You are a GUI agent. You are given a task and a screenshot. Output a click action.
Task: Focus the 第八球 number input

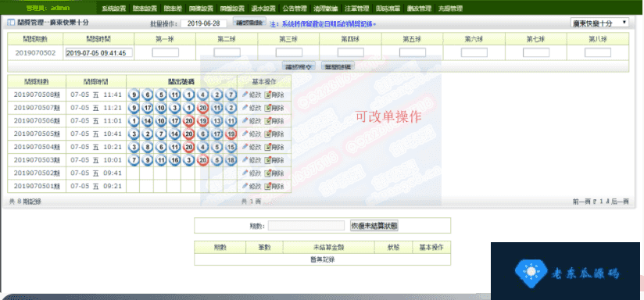(x=598, y=52)
